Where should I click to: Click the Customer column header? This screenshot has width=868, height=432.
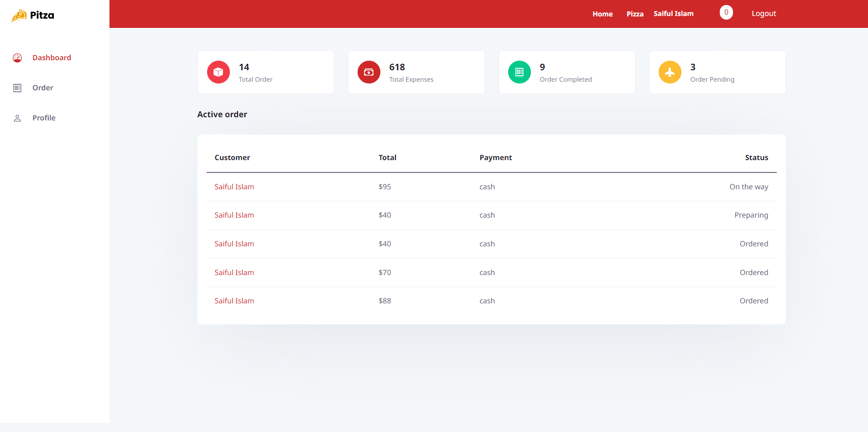[232, 157]
